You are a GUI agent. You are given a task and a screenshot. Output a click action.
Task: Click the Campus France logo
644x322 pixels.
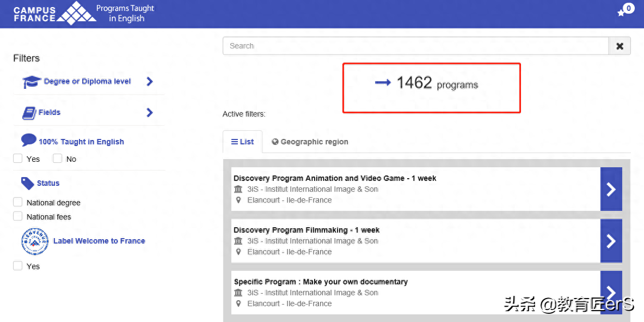coord(54,14)
